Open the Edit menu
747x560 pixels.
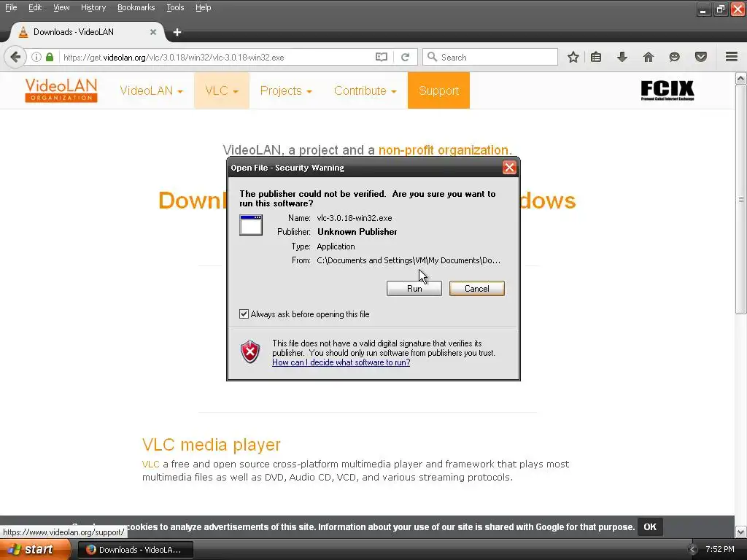pyautogui.click(x=35, y=7)
